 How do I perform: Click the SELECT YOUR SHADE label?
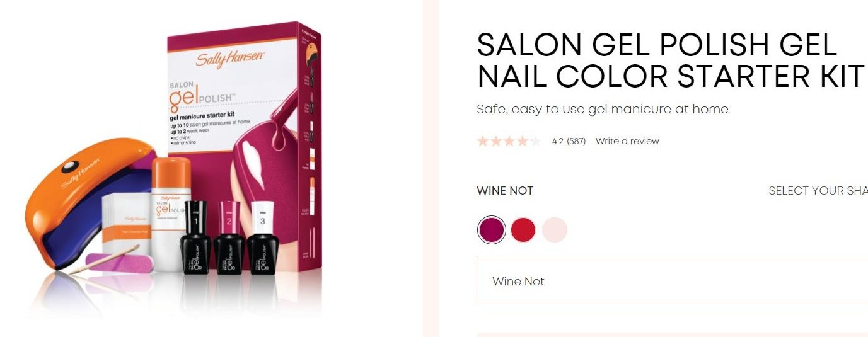click(x=818, y=191)
